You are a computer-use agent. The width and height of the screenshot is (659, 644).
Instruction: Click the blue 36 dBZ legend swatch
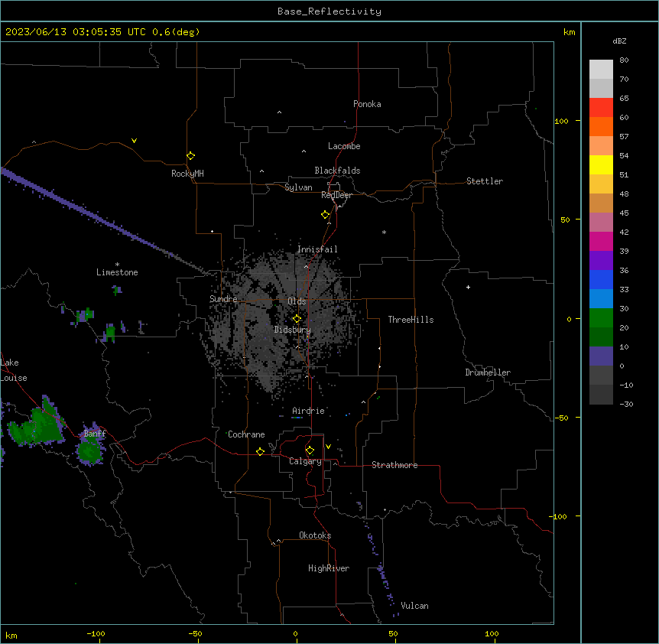(x=601, y=279)
